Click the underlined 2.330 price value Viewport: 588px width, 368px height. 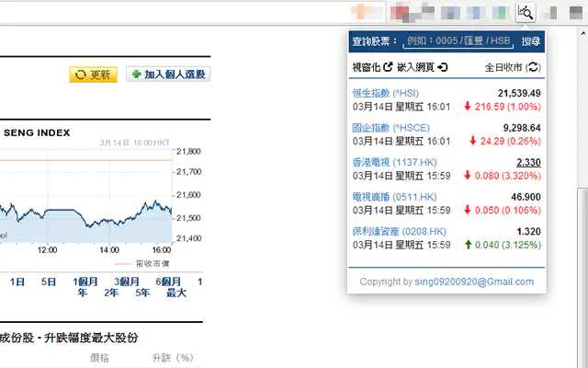[526, 162]
